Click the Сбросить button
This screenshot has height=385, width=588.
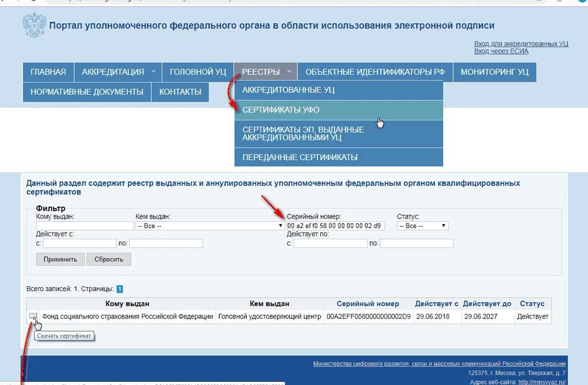tap(109, 260)
